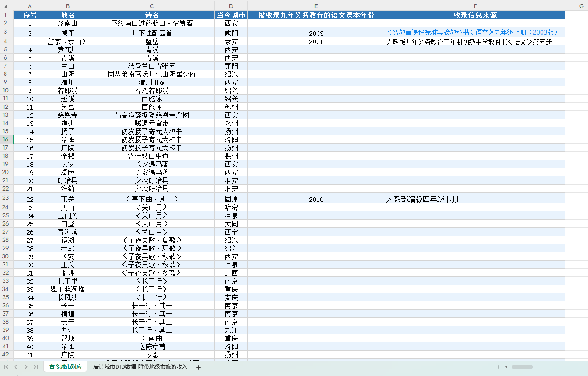Select the city cell 固原
Image resolution: width=588 pixels, height=376 pixels.
pyautogui.click(x=231, y=199)
